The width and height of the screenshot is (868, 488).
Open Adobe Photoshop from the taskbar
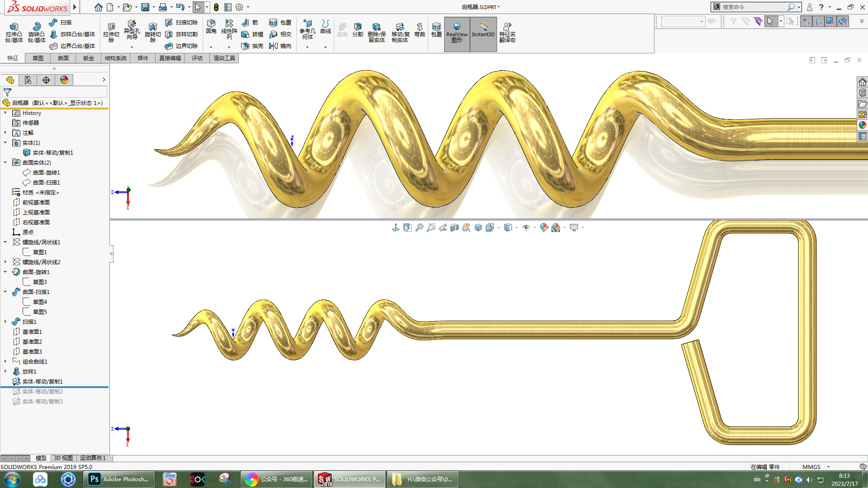(x=119, y=479)
